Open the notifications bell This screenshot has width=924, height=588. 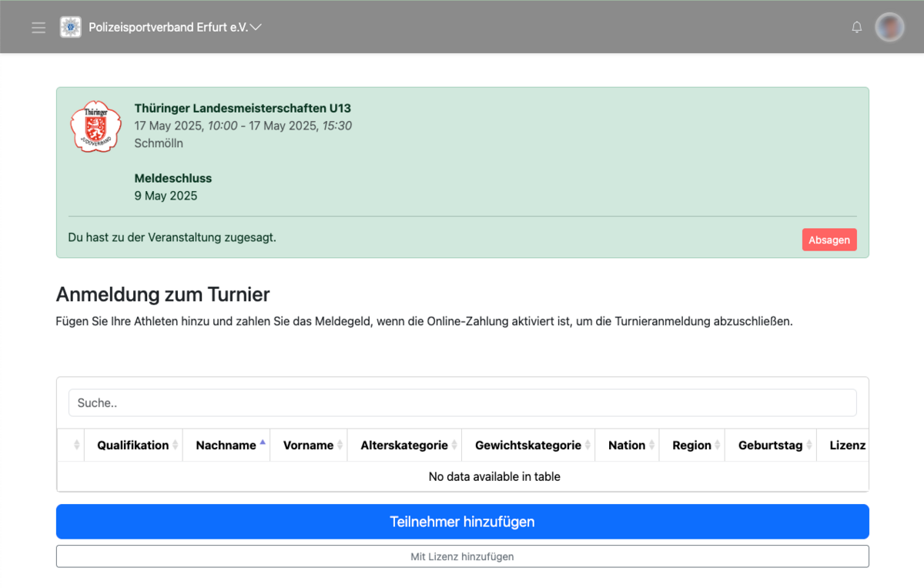(856, 28)
